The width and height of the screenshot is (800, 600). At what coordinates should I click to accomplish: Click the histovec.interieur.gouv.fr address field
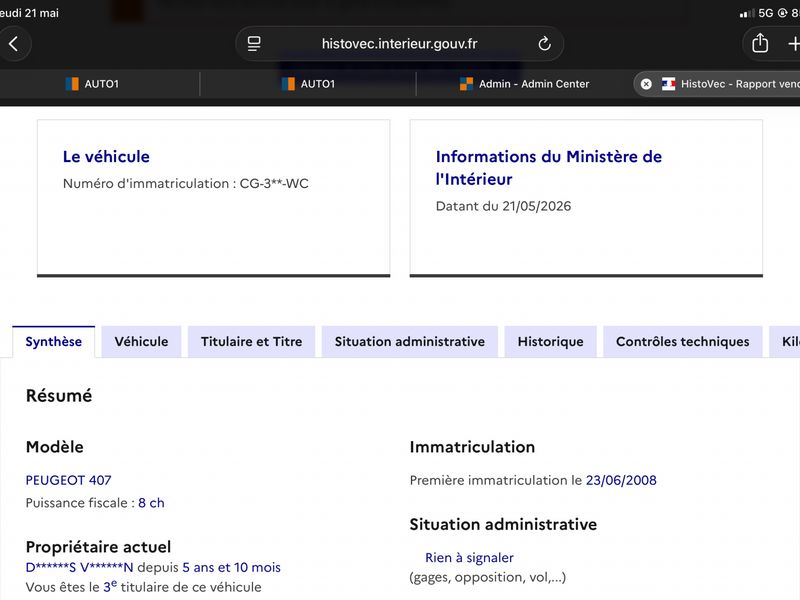[x=399, y=44]
